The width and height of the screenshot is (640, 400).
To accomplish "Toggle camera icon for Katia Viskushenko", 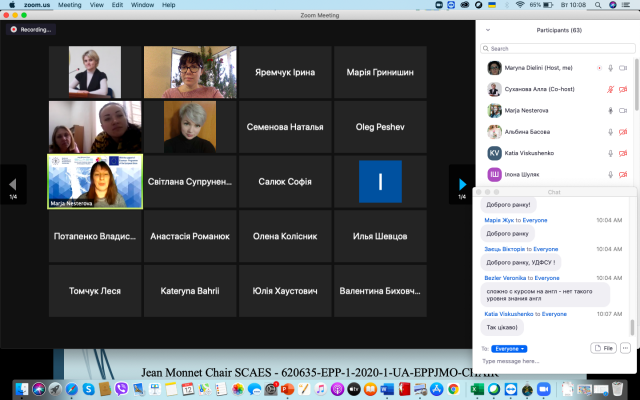I will pyautogui.click(x=623, y=153).
